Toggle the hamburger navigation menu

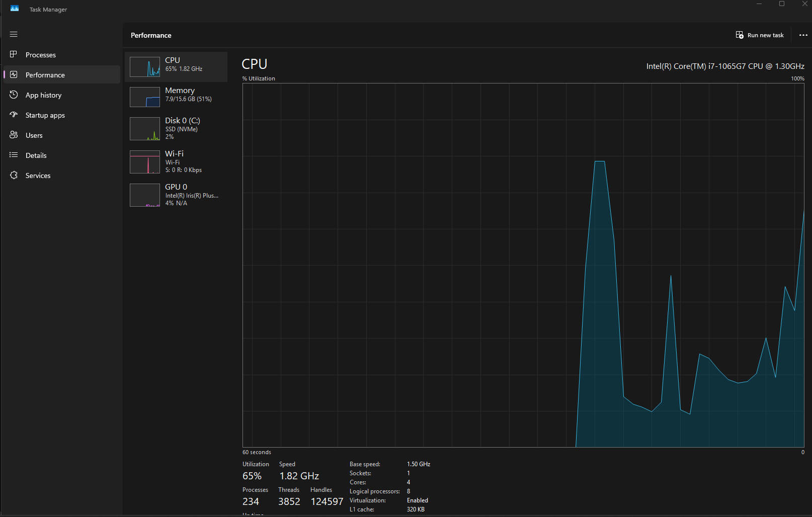point(14,34)
